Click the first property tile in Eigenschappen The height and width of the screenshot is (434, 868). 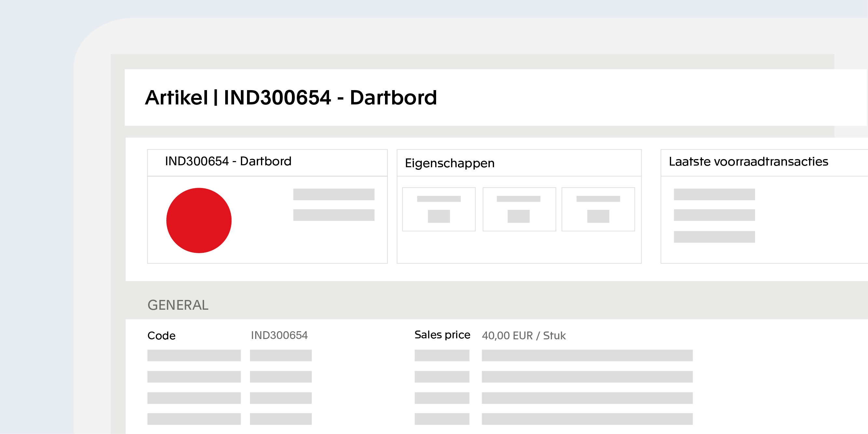[439, 209]
